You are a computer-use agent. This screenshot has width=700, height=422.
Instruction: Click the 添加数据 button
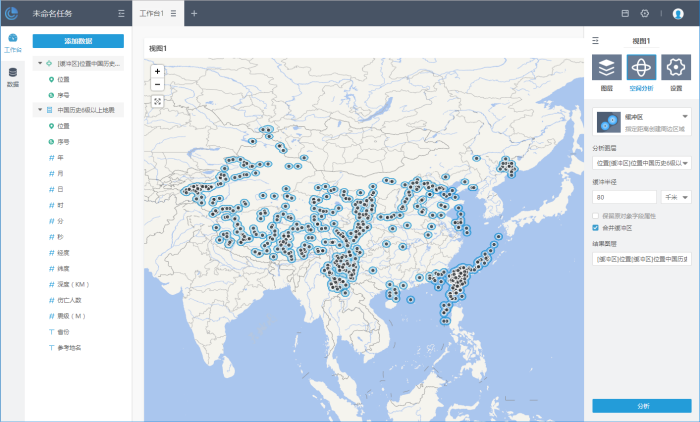pyautogui.click(x=78, y=41)
